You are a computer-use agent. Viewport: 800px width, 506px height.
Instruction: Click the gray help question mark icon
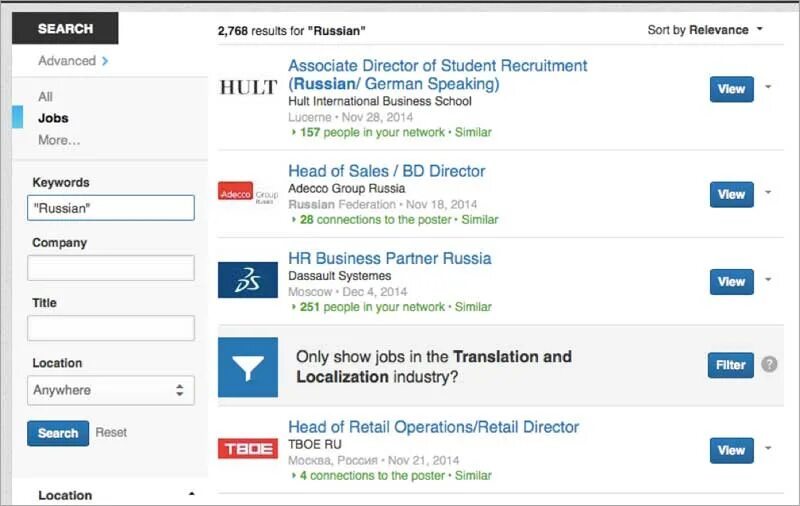[769, 364]
